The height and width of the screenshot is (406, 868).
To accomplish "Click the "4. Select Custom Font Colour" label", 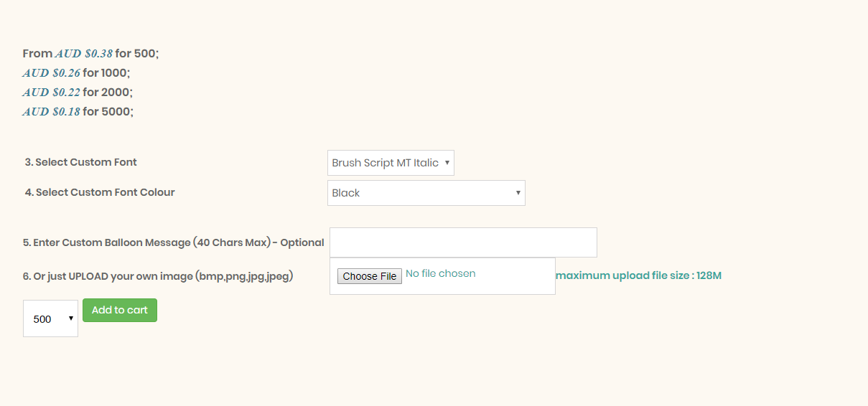I will (x=100, y=192).
